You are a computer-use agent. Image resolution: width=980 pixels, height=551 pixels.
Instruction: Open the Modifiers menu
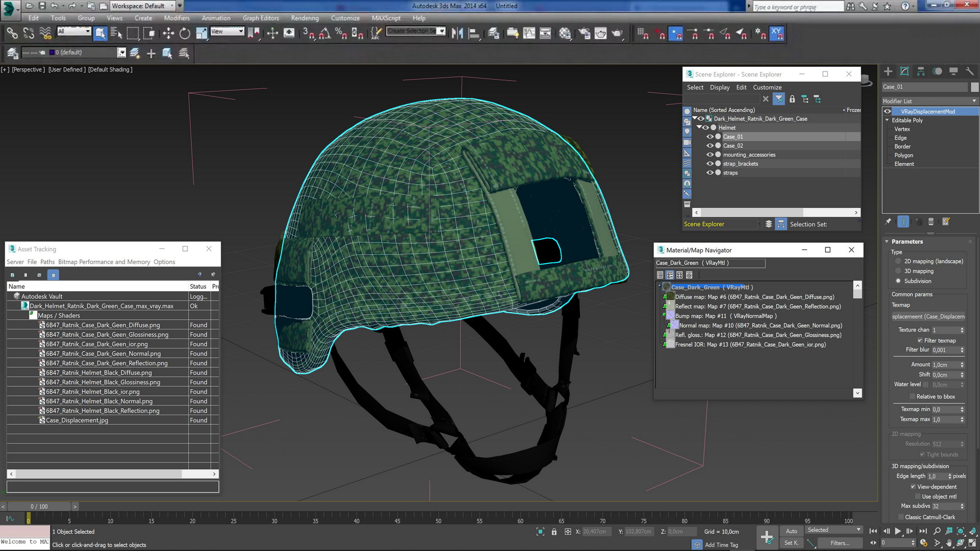(177, 18)
